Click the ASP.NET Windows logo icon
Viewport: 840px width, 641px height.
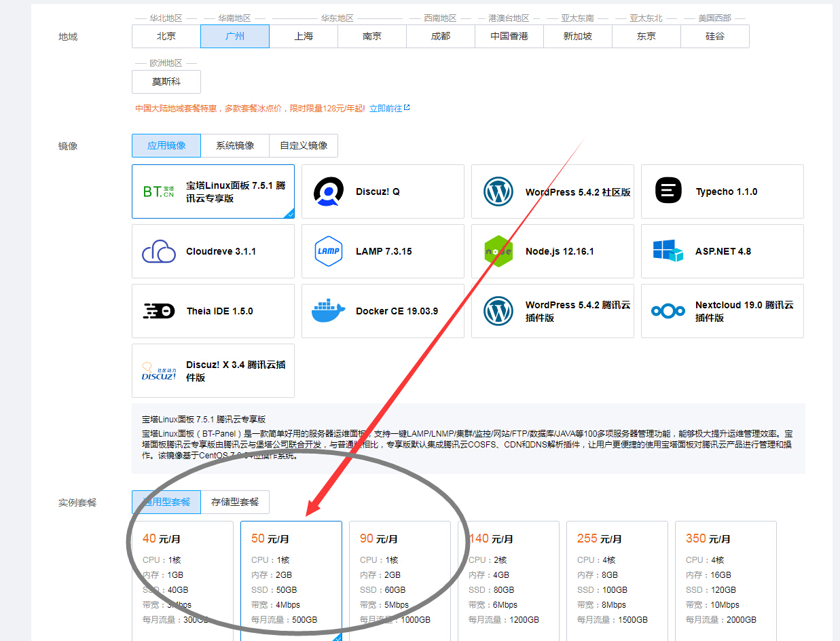click(x=668, y=251)
